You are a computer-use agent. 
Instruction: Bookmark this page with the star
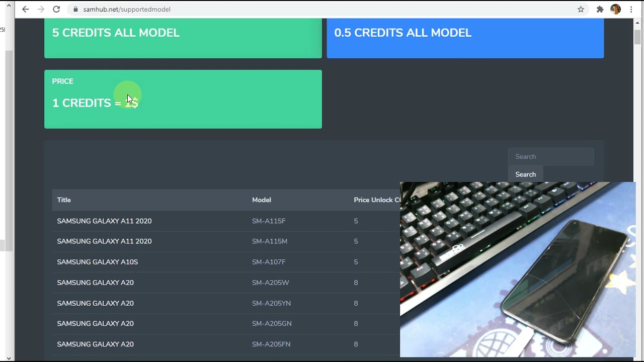coord(581,9)
